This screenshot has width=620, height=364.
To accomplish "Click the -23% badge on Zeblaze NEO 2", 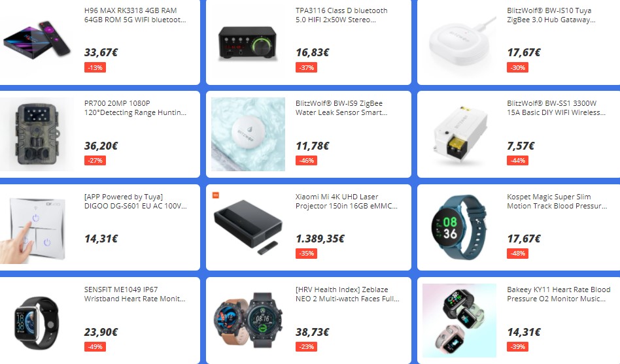I will click(307, 346).
